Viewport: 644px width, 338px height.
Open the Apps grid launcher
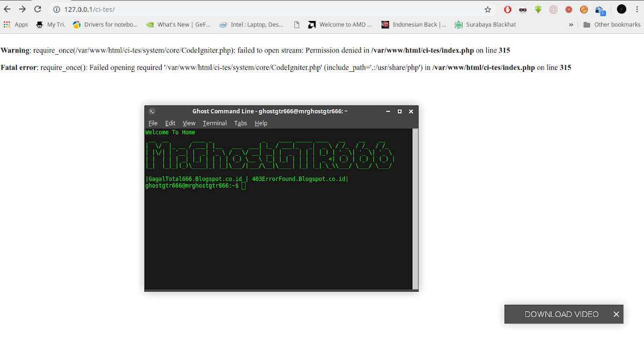7,24
